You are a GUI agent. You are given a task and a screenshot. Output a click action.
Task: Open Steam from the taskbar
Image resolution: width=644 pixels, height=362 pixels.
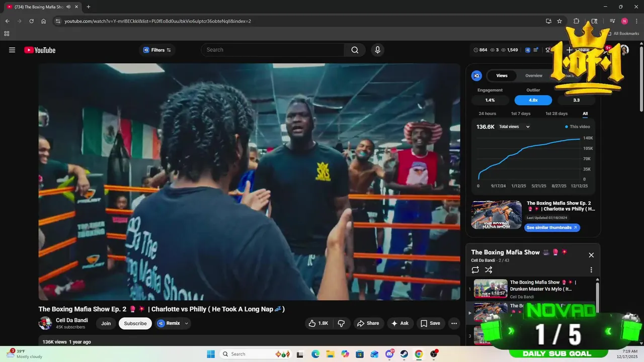click(404, 354)
